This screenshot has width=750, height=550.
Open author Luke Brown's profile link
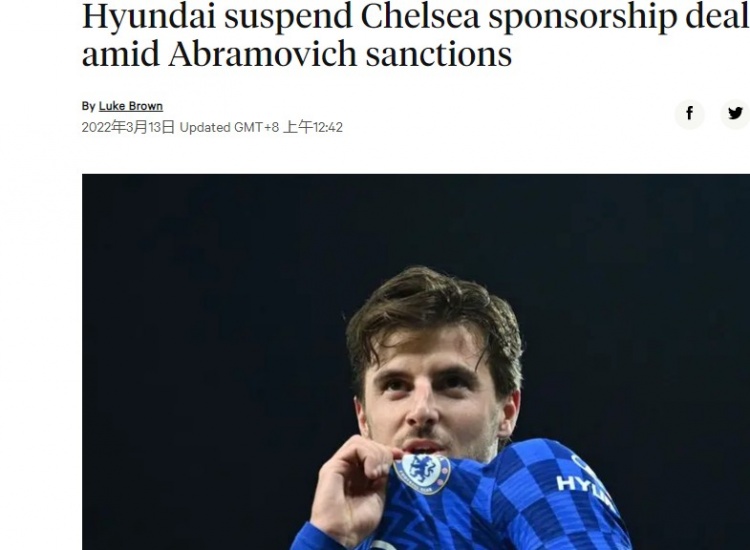coord(131,106)
